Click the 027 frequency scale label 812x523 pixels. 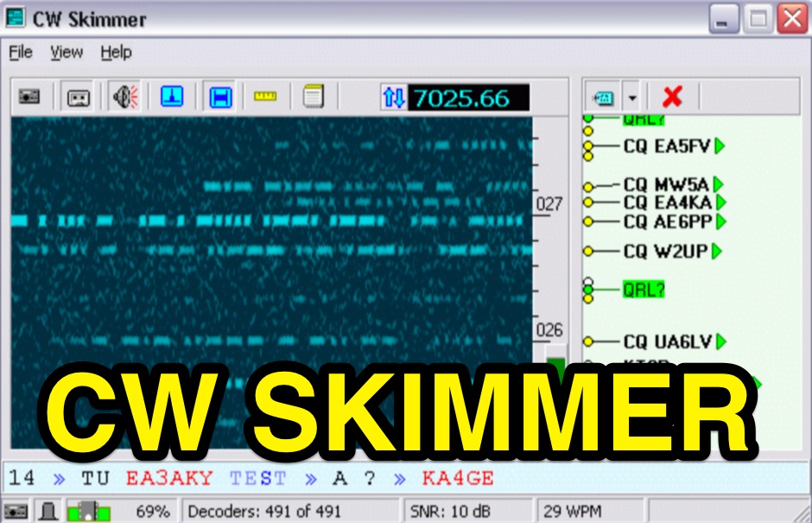coord(549,204)
